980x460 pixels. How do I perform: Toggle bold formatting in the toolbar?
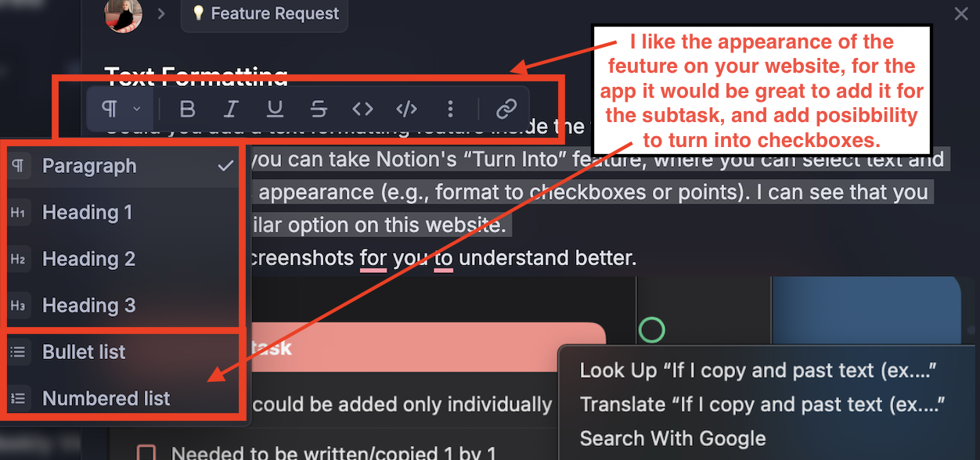pyautogui.click(x=187, y=108)
